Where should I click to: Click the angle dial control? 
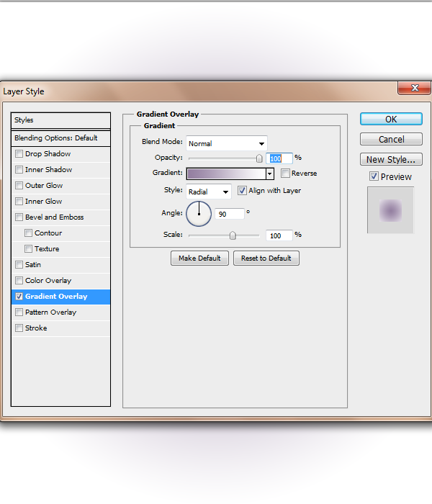(199, 214)
